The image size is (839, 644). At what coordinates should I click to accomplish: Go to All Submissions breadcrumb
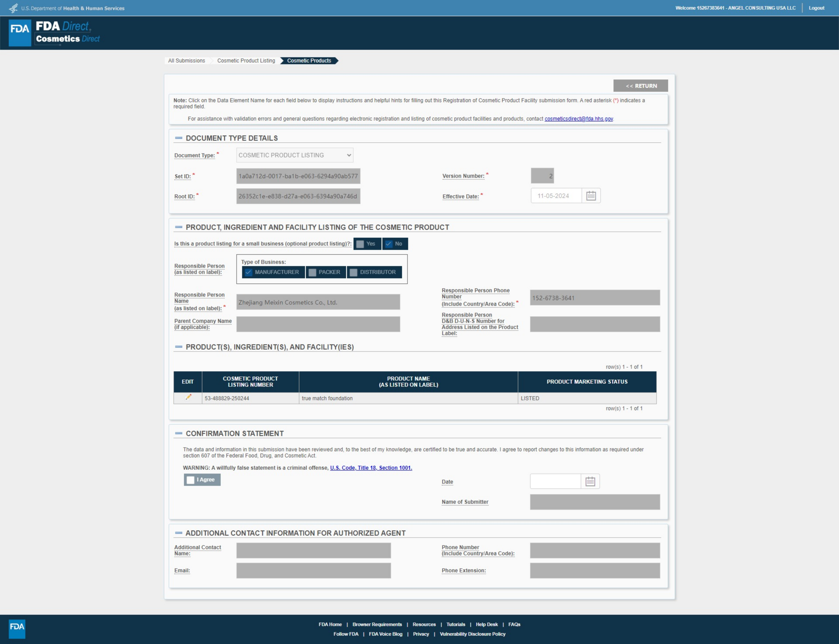(186, 61)
